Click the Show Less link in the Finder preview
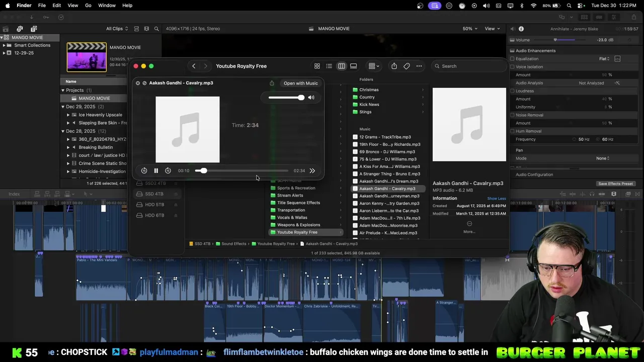The height and width of the screenshot is (362, 644). click(497, 199)
